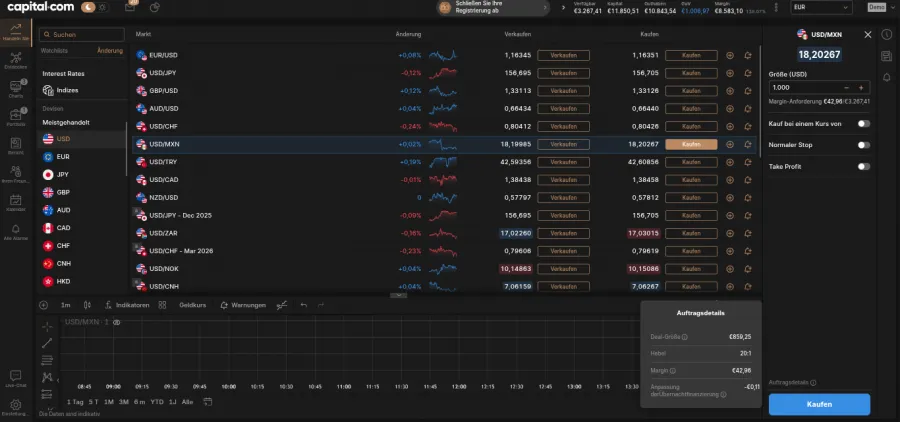
Task: Increase size with plus stepper
Action: [860, 88]
